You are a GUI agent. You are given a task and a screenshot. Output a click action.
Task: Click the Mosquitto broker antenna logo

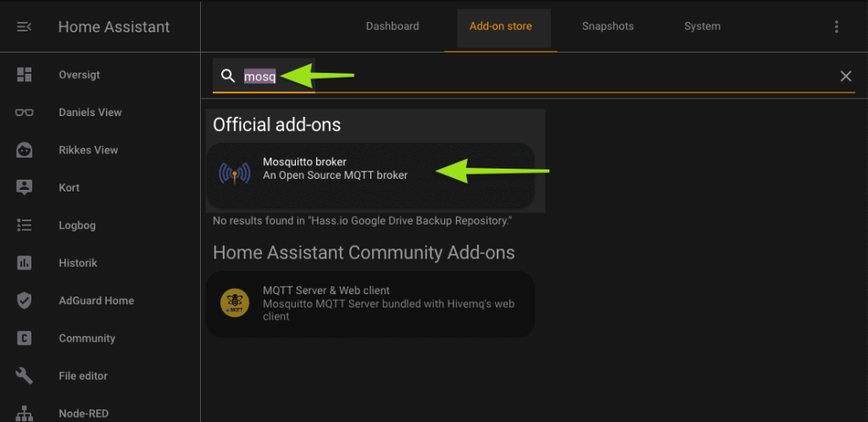235,174
